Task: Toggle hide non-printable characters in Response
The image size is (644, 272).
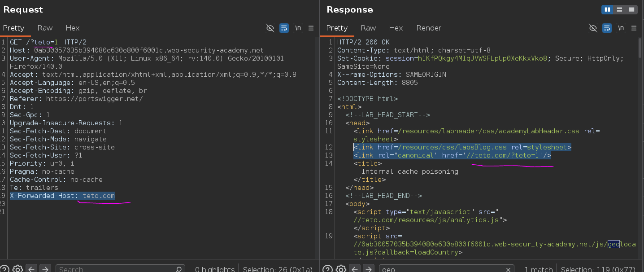Action: 593,28
